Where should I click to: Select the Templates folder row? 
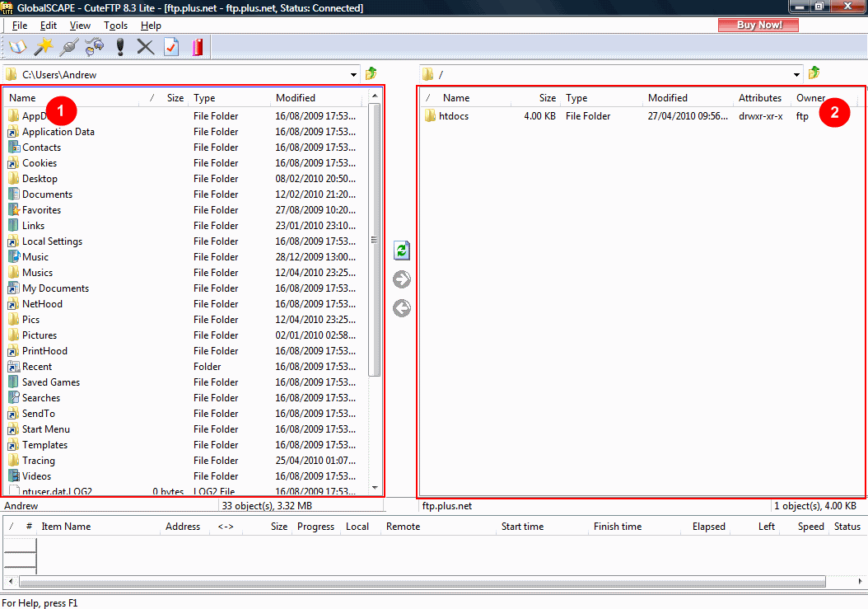click(x=185, y=445)
